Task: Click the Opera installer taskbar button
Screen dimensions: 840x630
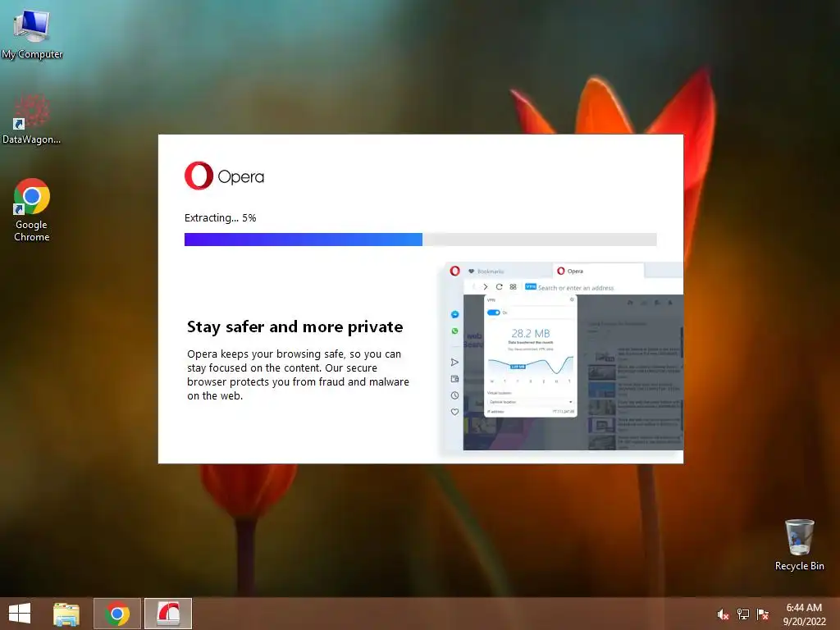Action: pos(168,614)
